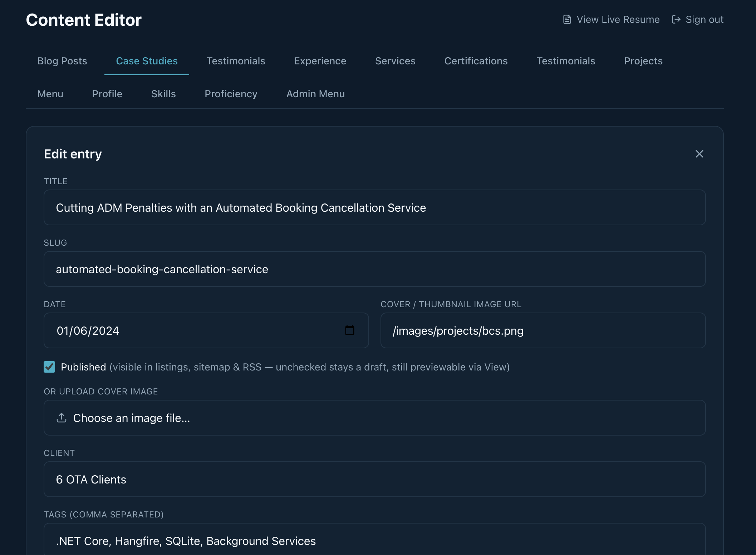
Task: Open the Testimonials tab next to Projects
Action: point(566,61)
